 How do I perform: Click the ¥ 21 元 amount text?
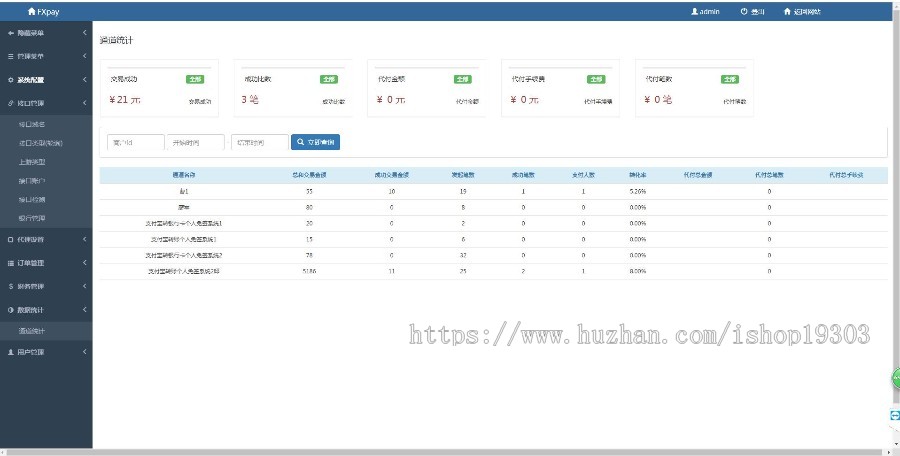coord(125,100)
